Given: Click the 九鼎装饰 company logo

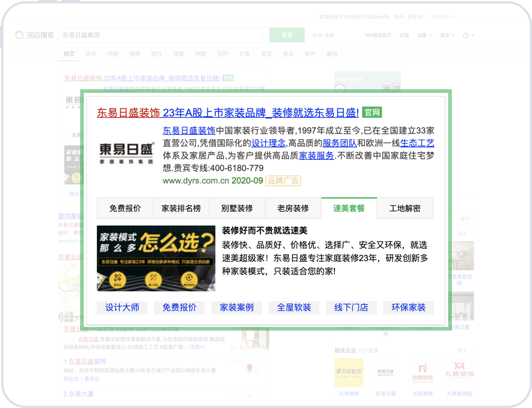Looking at the screenshot, I should tap(459, 373).
